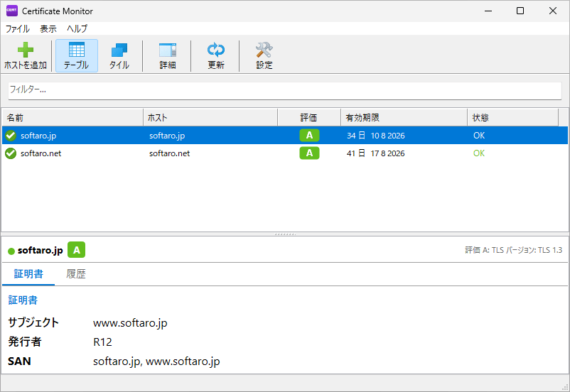Switch to the 履歴 tab

76,274
